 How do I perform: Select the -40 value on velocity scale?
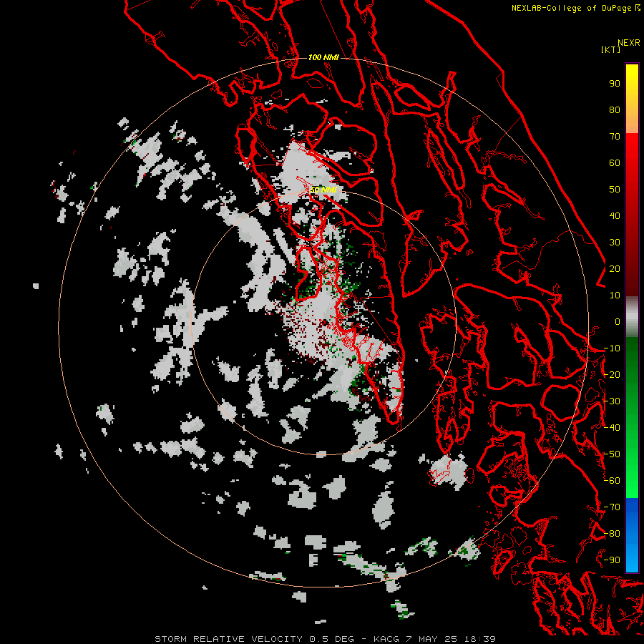coord(612,428)
